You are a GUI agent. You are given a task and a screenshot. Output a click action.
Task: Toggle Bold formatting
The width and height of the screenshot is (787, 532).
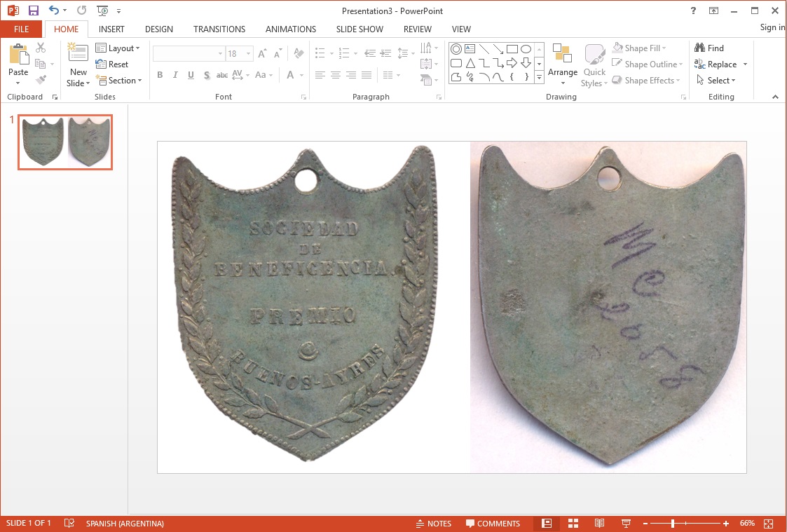(160, 75)
